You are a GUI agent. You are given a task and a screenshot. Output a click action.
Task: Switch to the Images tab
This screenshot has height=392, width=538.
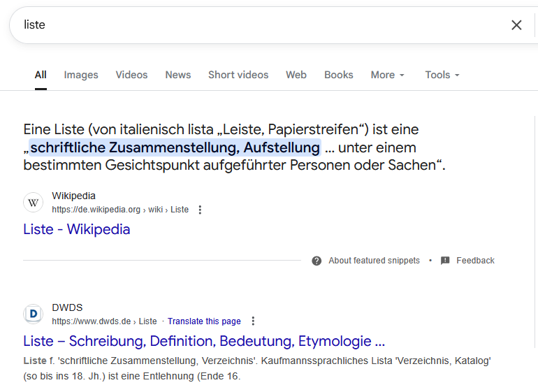pyautogui.click(x=81, y=75)
